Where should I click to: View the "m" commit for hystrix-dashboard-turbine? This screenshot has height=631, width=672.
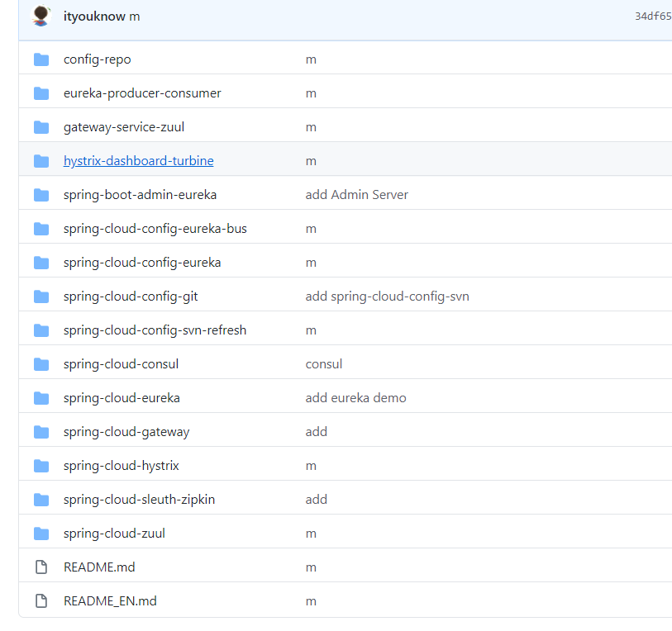[311, 162]
